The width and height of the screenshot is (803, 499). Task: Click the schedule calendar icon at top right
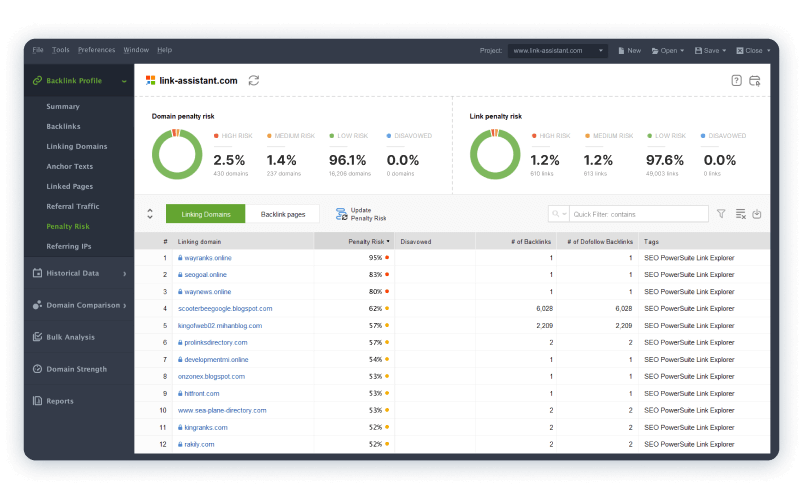tap(754, 80)
